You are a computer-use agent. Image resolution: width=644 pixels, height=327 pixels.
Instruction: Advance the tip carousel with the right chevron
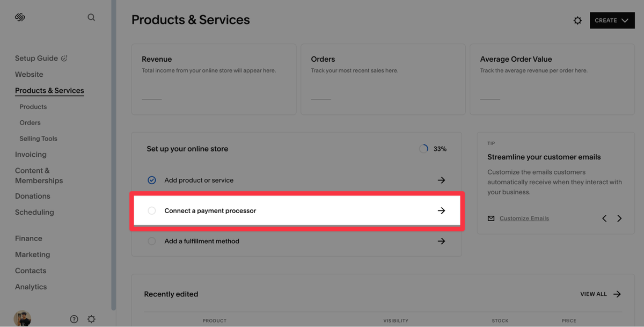point(619,218)
